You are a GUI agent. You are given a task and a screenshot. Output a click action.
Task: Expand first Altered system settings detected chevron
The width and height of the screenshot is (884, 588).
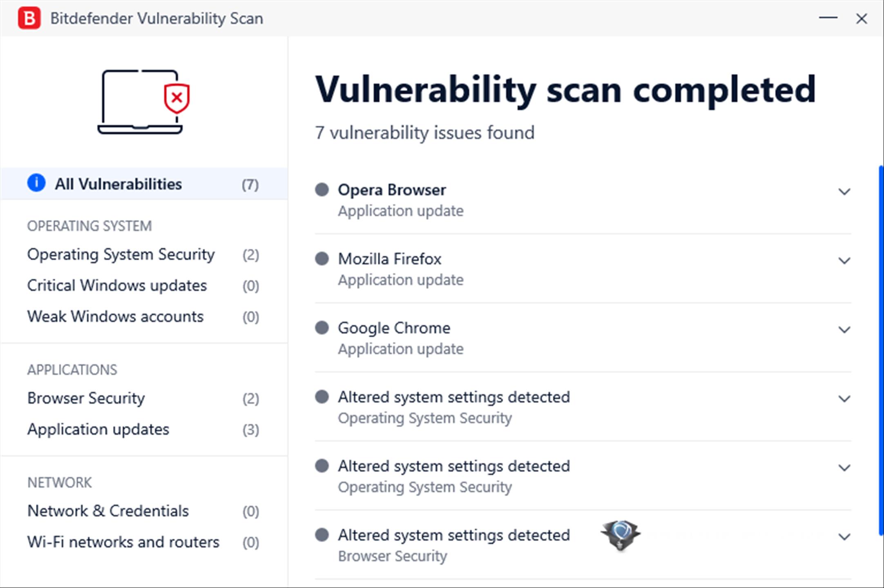[844, 399]
